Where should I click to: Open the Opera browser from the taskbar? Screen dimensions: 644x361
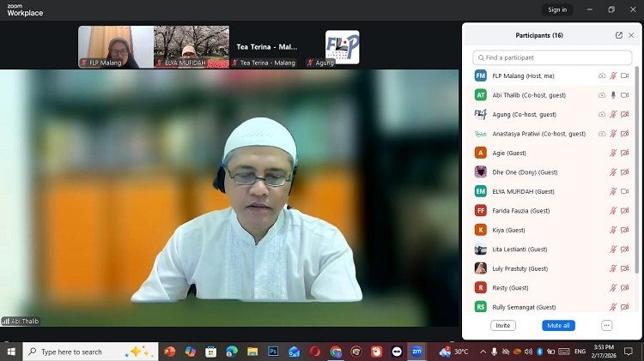(x=314, y=352)
